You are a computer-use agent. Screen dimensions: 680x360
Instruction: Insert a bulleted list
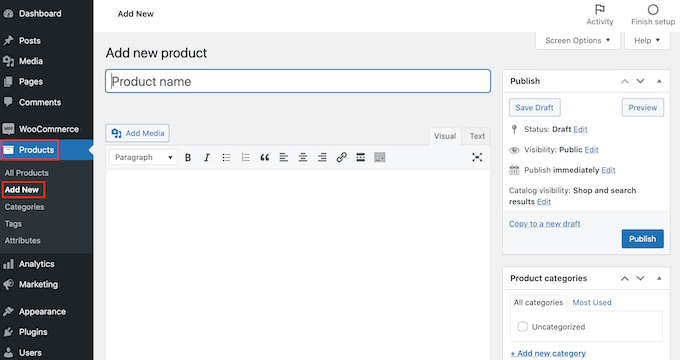pyautogui.click(x=226, y=157)
